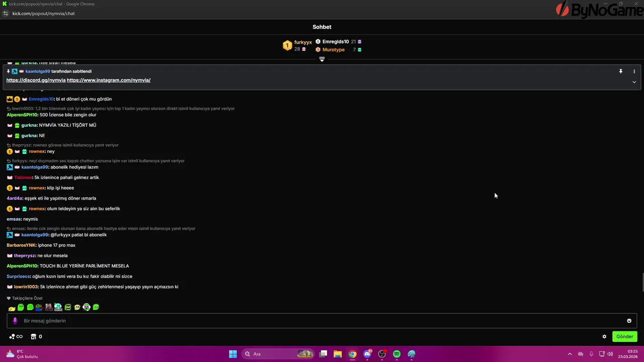The image size is (644, 362).
Task: Open OBS Studio from the taskbar
Action: 382,354
